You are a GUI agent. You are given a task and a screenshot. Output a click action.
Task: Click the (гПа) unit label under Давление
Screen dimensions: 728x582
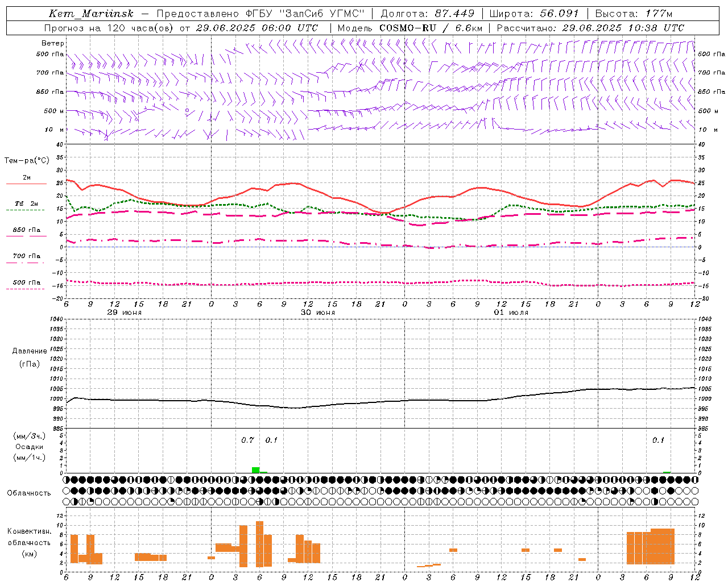tap(30, 364)
